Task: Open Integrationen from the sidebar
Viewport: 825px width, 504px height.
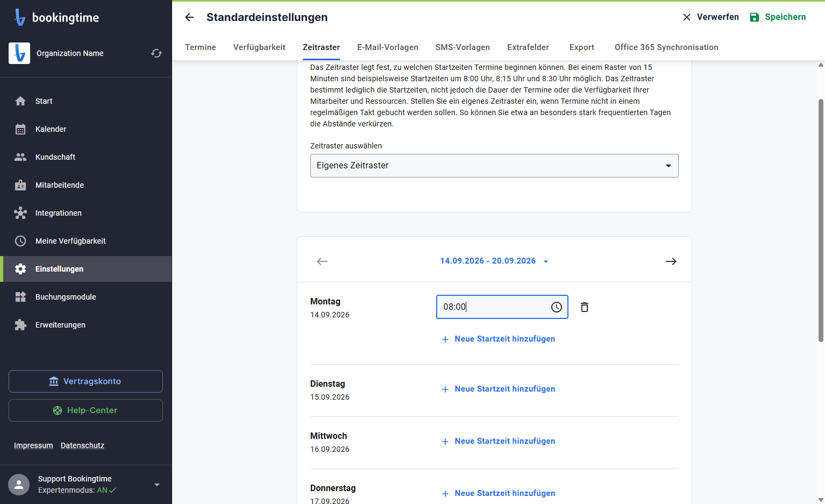Action: (86, 213)
